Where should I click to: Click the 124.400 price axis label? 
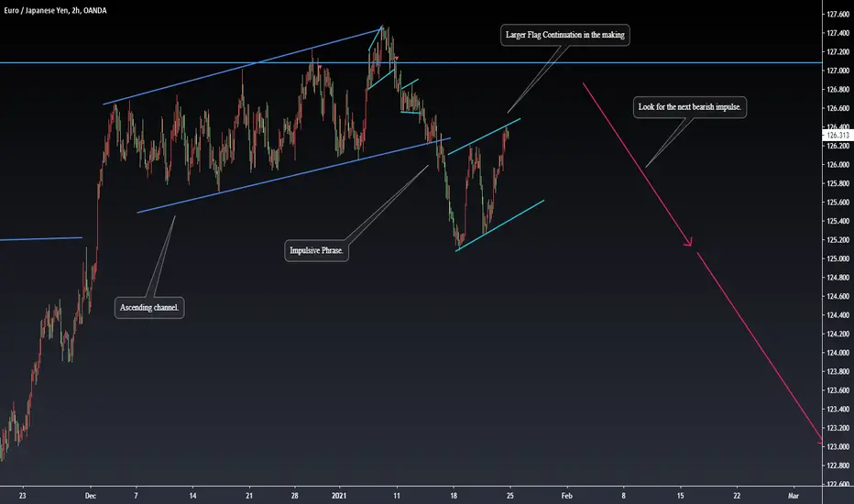click(838, 315)
